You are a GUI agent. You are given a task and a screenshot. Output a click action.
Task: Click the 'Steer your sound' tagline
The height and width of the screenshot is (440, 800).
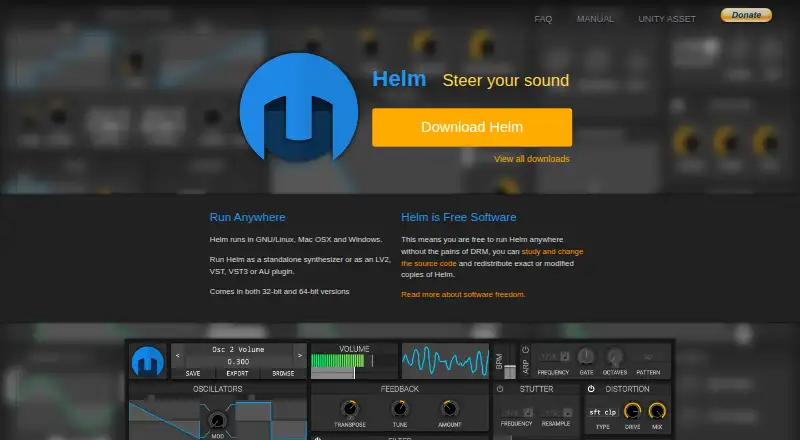click(x=506, y=81)
